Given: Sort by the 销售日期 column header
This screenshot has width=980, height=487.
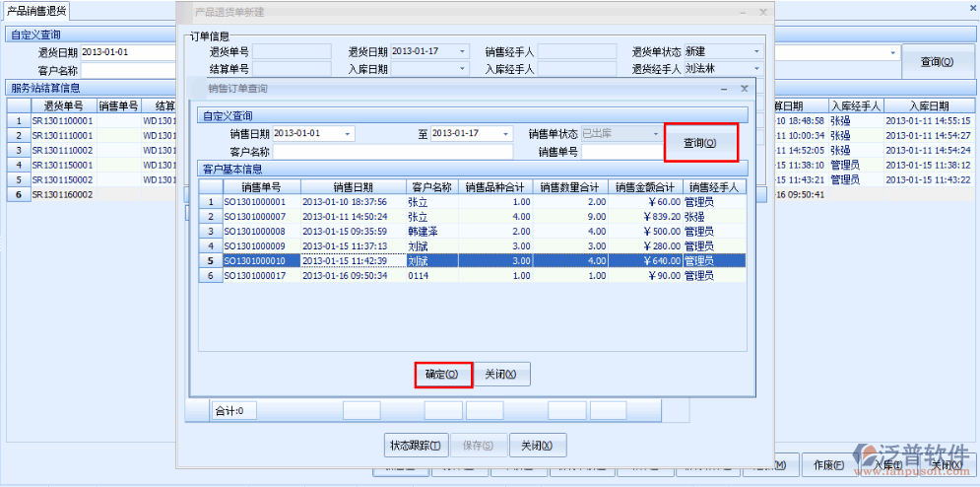Looking at the screenshot, I should pyautogui.click(x=353, y=186).
